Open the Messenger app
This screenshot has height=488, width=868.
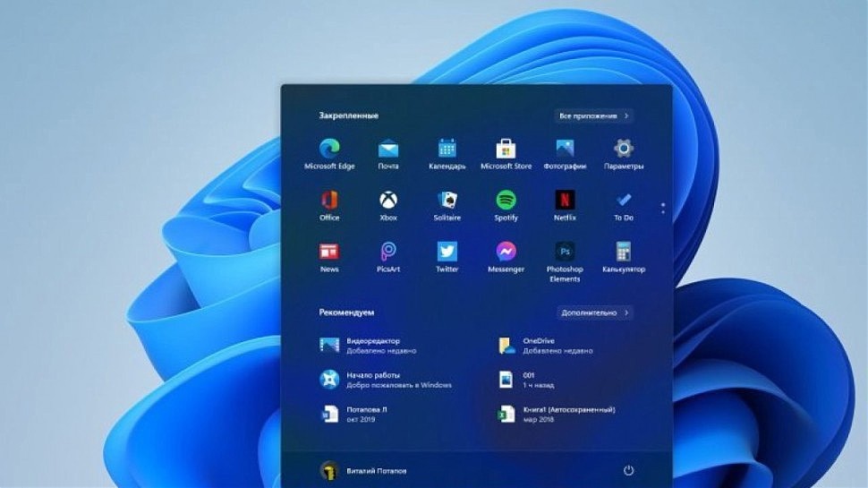pyautogui.click(x=506, y=257)
